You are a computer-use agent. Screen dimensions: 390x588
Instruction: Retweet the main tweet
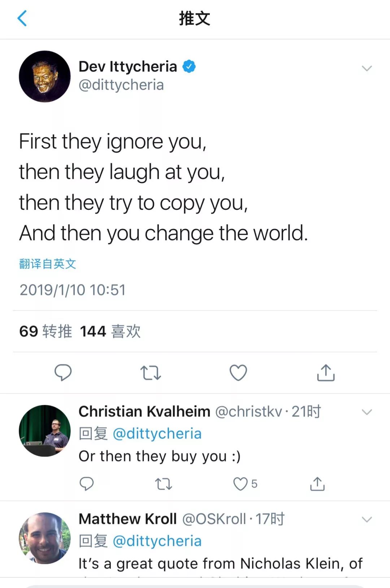[x=150, y=373]
